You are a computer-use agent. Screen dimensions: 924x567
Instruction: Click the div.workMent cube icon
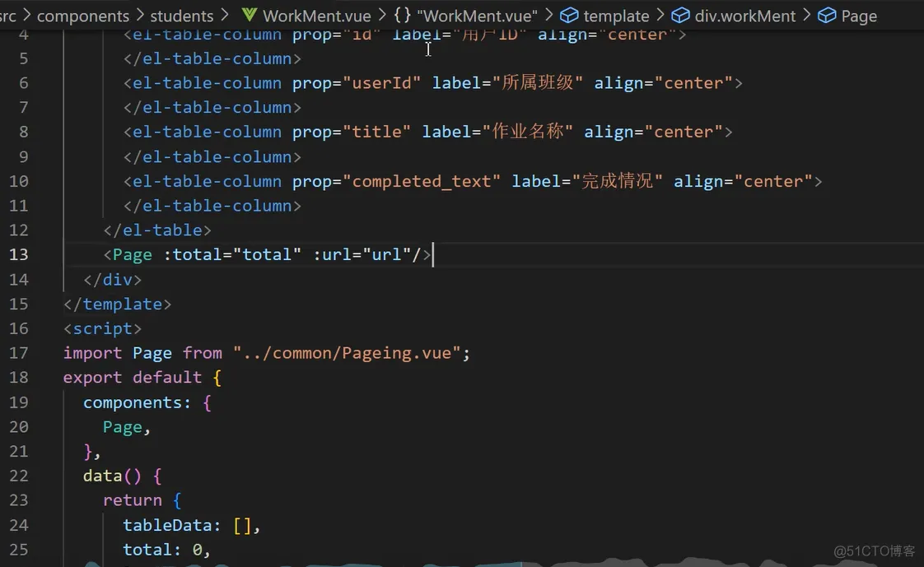680,16
